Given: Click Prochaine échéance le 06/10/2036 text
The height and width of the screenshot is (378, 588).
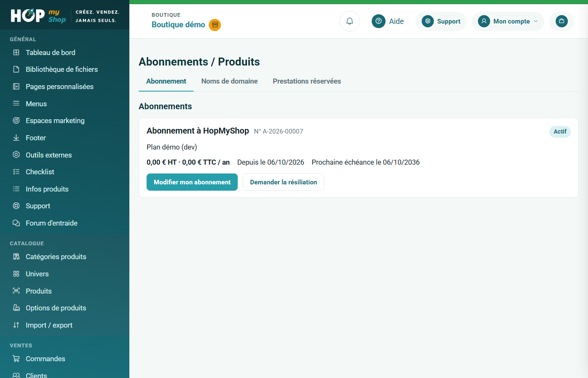Looking at the screenshot, I should coord(366,162).
